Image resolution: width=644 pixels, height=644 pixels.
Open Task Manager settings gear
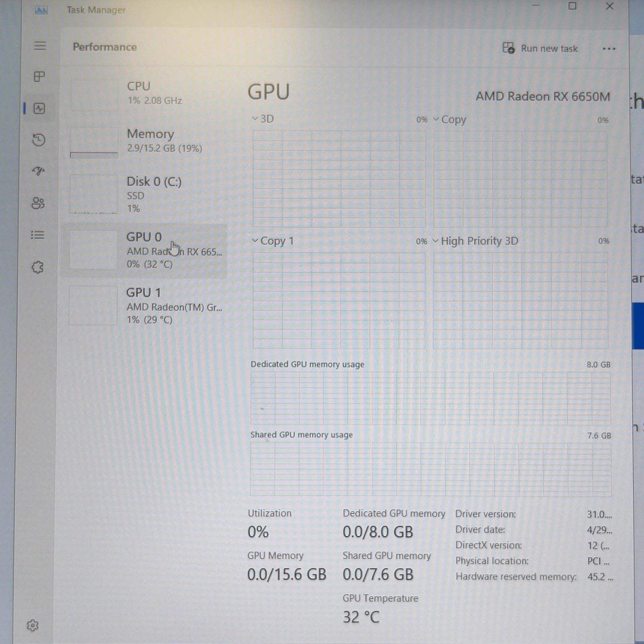(33, 626)
